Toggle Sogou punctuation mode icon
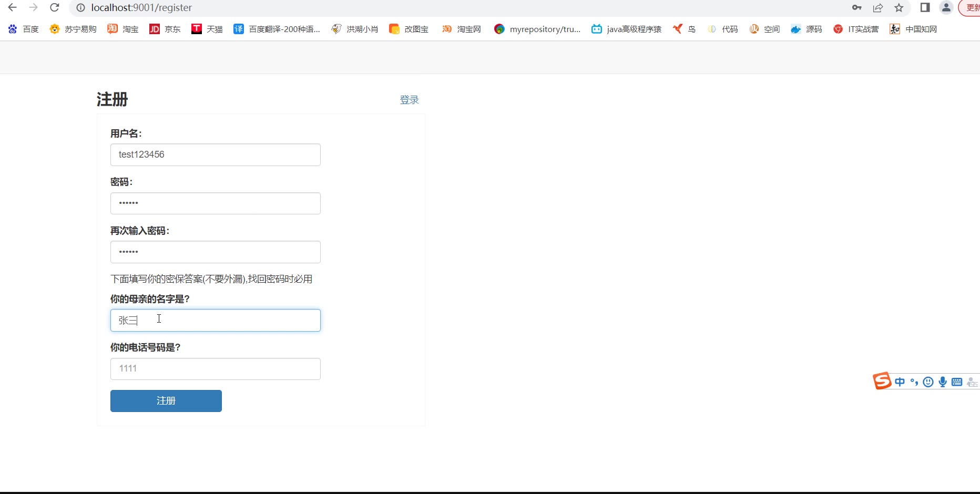 [x=914, y=382]
